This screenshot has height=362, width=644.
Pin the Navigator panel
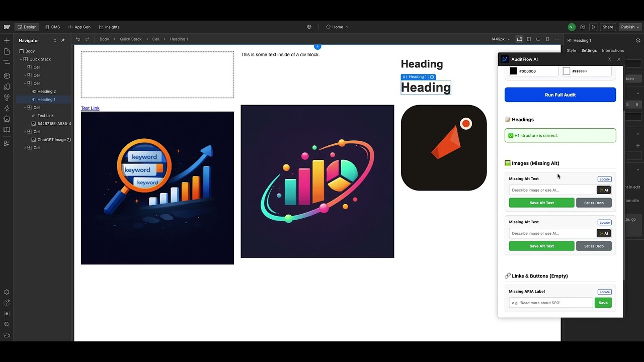click(x=63, y=40)
